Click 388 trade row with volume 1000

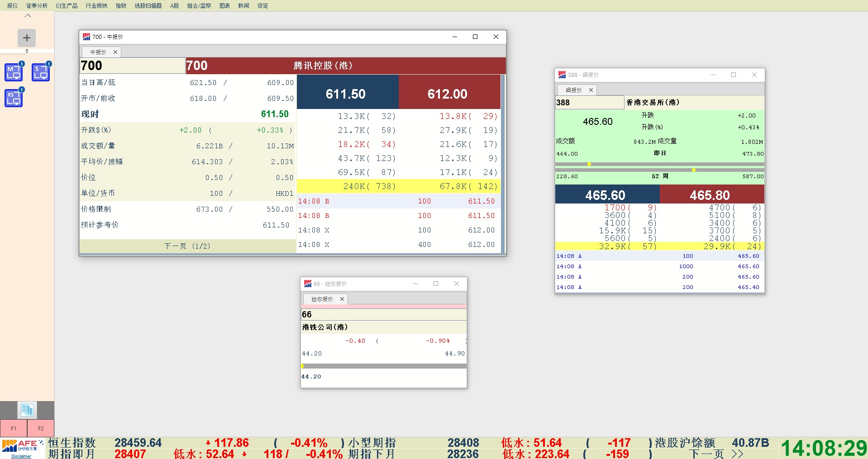point(659,266)
